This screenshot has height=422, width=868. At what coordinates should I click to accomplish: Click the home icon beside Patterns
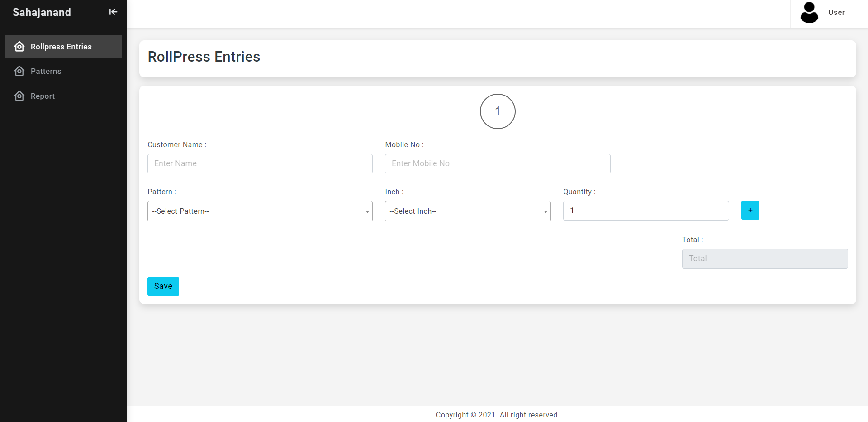point(19,71)
